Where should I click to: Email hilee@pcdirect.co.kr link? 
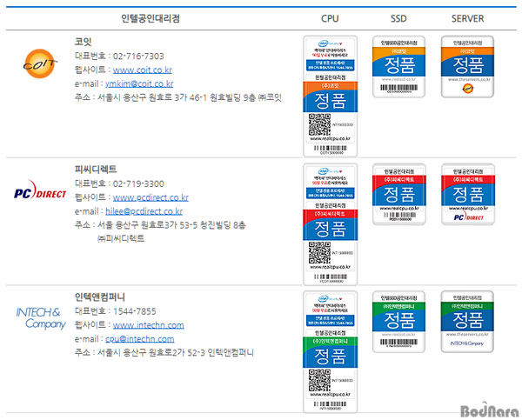point(144,211)
